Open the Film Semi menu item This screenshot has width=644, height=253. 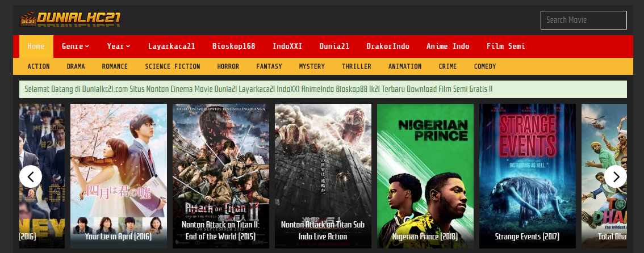click(505, 47)
